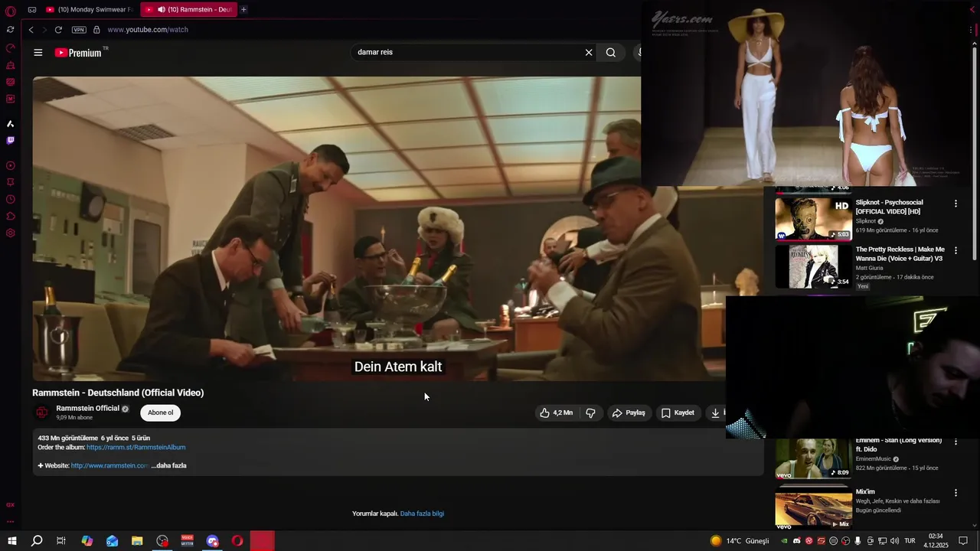Click the EminemMusic channel name
The height and width of the screenshot is (551, 980).
(x=874, y=459)
